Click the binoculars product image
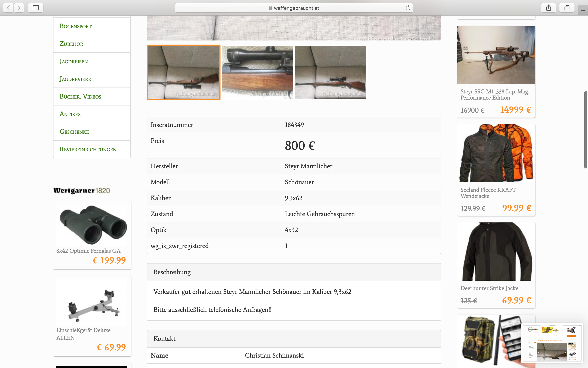 (92, 225)
